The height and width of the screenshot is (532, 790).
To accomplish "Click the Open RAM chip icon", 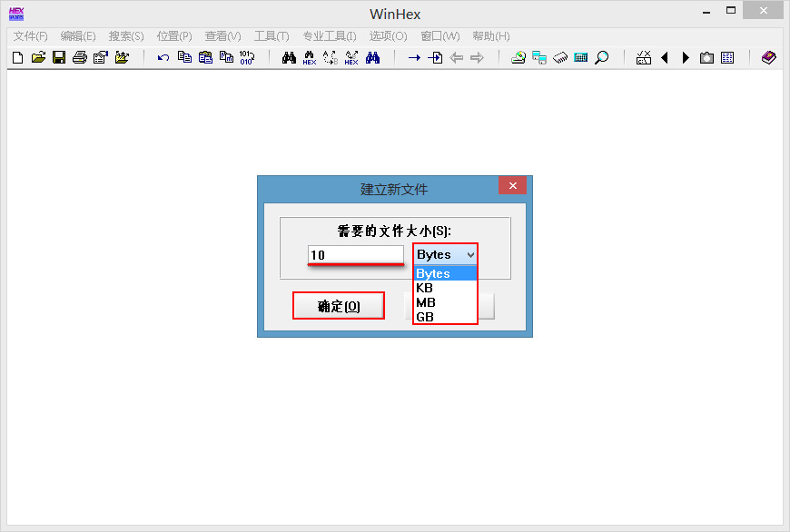I will [x=560, y=58].
